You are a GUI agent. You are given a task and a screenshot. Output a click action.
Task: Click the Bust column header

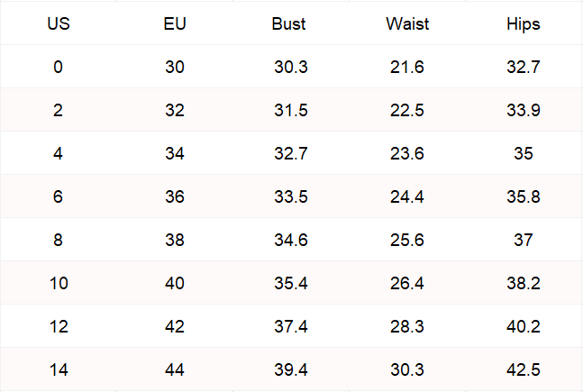(x=288, y=24)
